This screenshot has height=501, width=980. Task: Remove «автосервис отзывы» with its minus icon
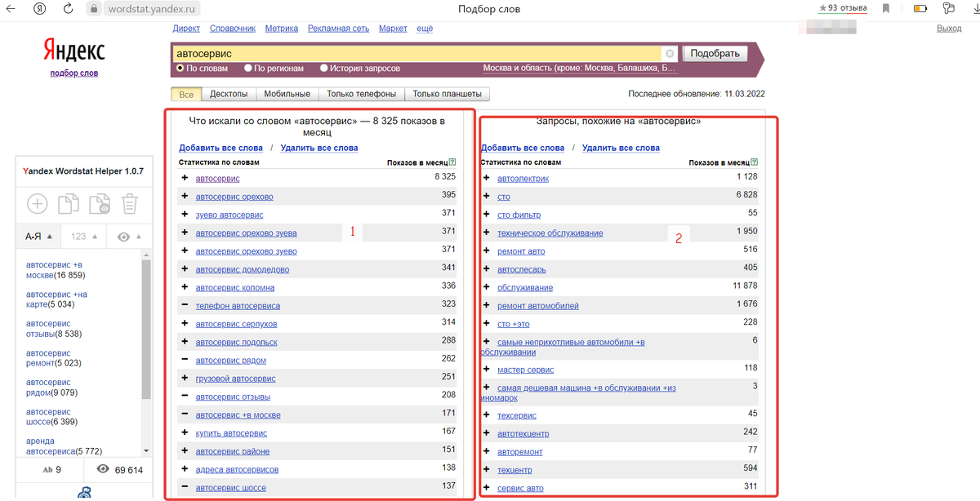click(x=185, y=397)
